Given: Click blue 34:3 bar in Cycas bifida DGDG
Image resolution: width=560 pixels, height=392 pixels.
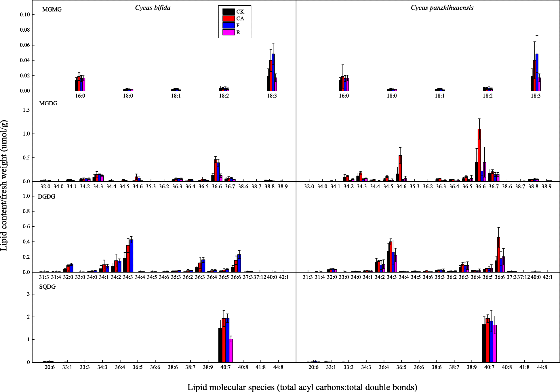Looking at the screenshot, I should coord(131,256).
